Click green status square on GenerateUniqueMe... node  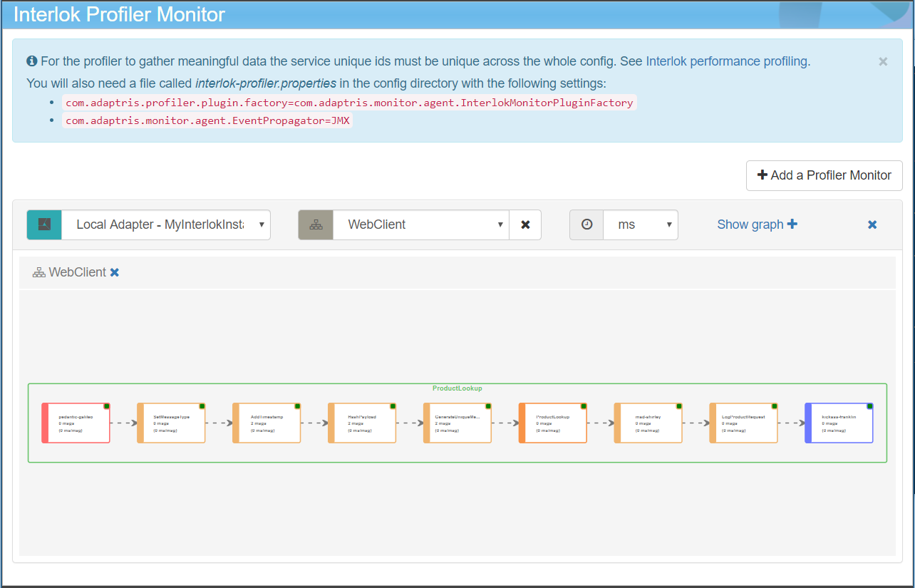pos(489,406)
